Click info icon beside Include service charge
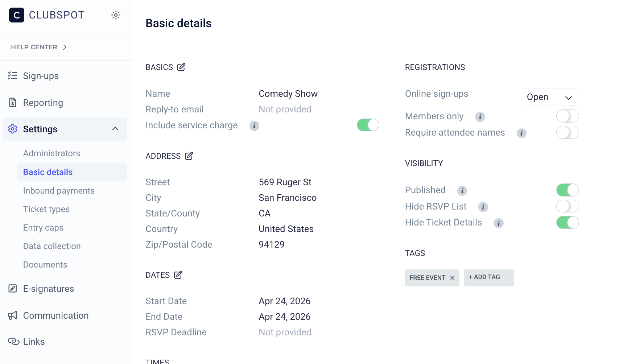The width and height of the screenshot is (623, 364). point(254,126)
